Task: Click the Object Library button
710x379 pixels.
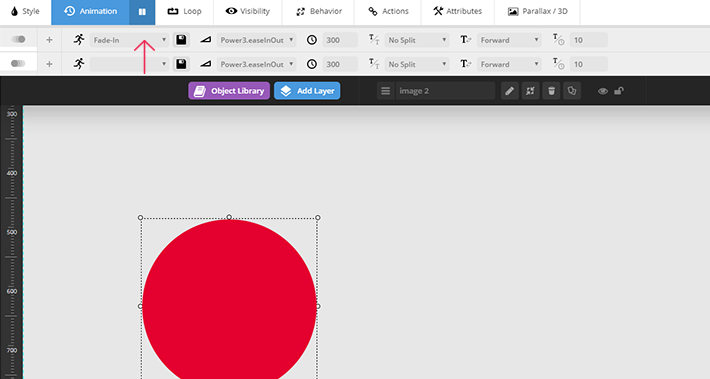Action: [229, 91]
